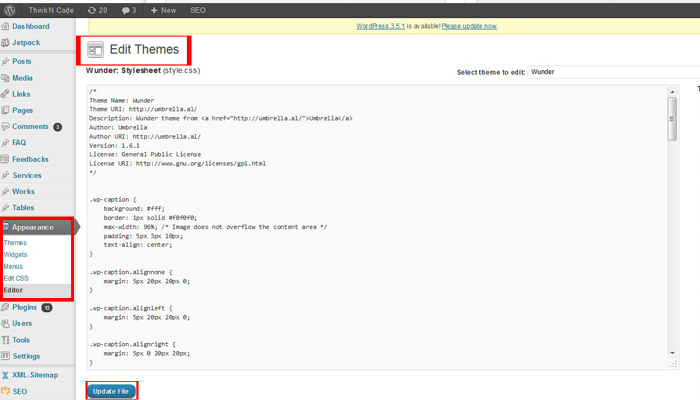This screenshot has height=400, width=700.
Task: Collapse the Appearance menu arrow
Action: click(x=78, y=227)
